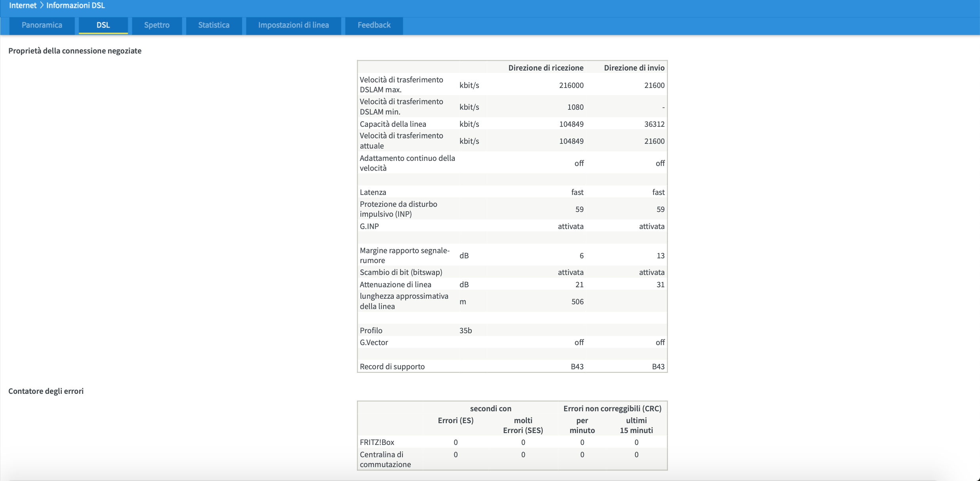Select the Direzione di invio header
The image size is (980, 481).
(x=634, y=68)
